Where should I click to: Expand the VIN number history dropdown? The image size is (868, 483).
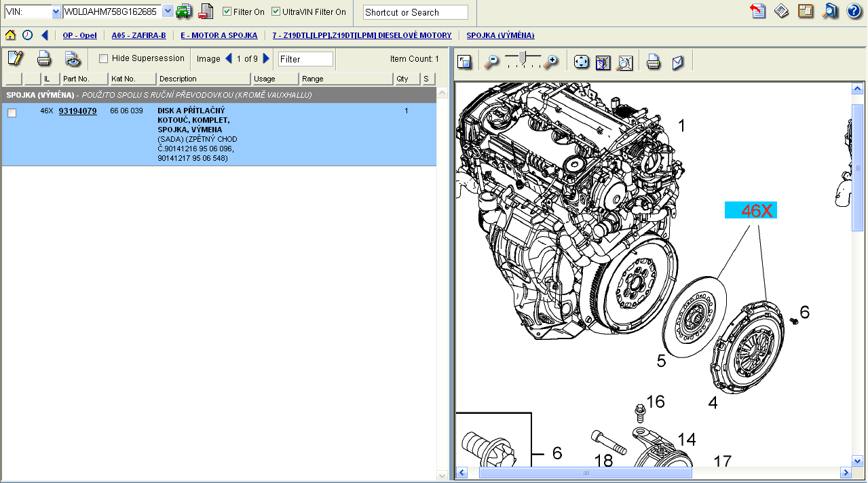tap(168, 12)
